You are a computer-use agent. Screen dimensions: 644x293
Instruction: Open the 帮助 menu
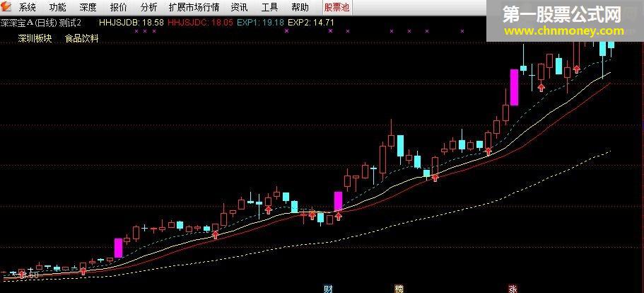tap(300, 7)
